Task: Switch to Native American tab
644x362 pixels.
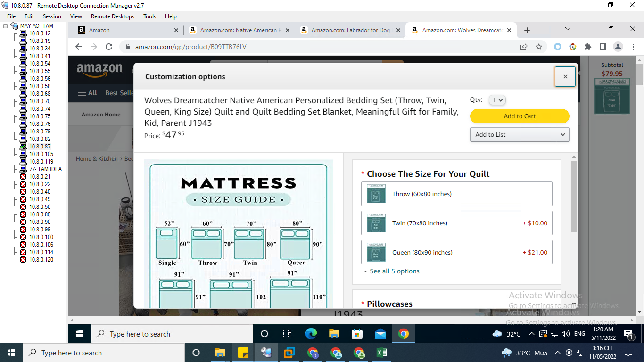Action: (240, 30)
